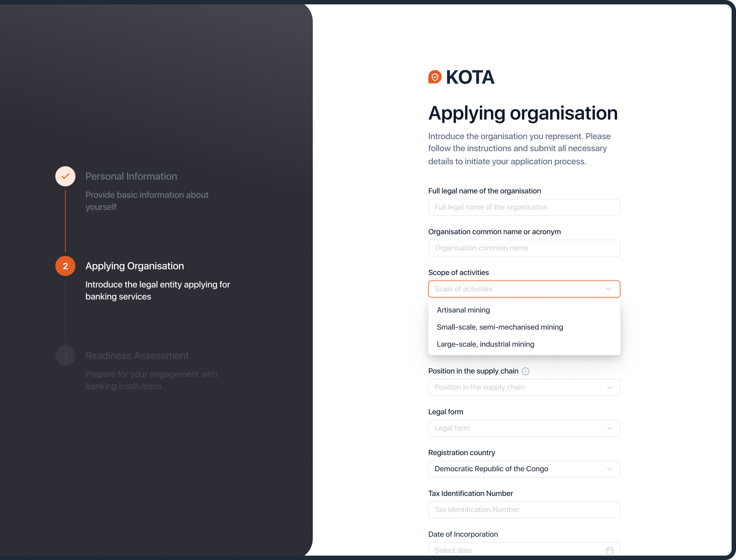Screen dimensions: 736x560
Task: Click the Applying Organisation step title
Action: coord(134,266)
